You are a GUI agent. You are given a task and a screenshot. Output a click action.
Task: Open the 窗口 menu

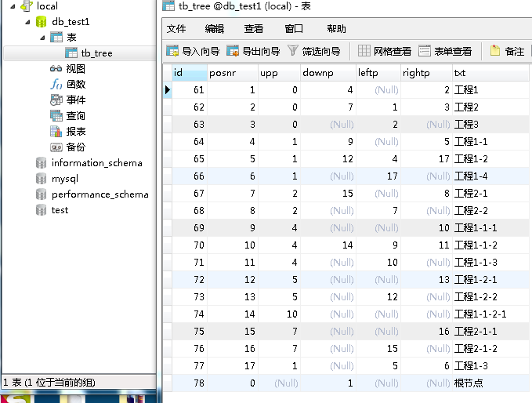tap(294, 29)
